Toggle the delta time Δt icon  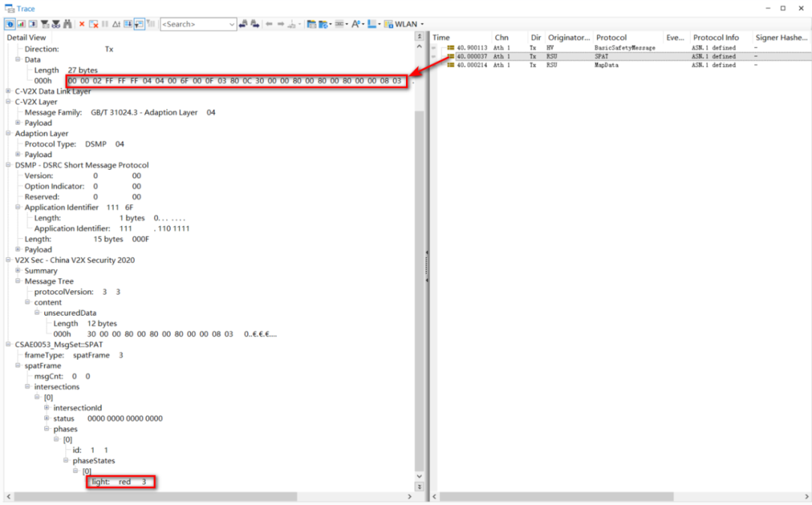click(x=117, y=24)
